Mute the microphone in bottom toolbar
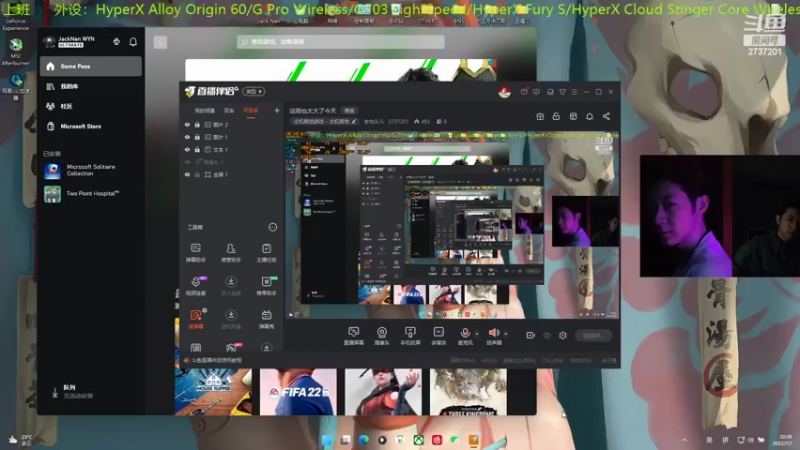Image resolution: width=800 pixels, height=450 pixels. (465, 336)
